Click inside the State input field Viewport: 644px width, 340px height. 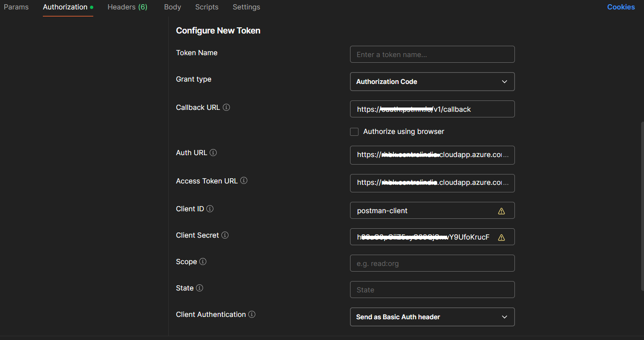432,289
